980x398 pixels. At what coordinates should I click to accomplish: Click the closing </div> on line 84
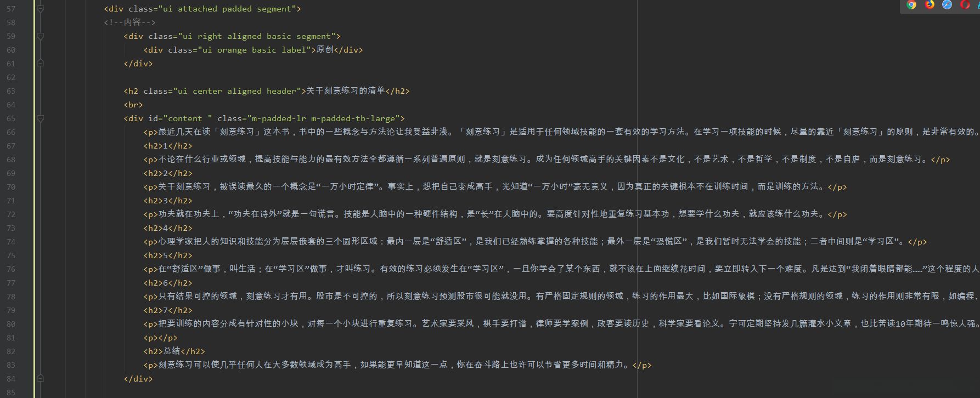(x=138, y=379)
